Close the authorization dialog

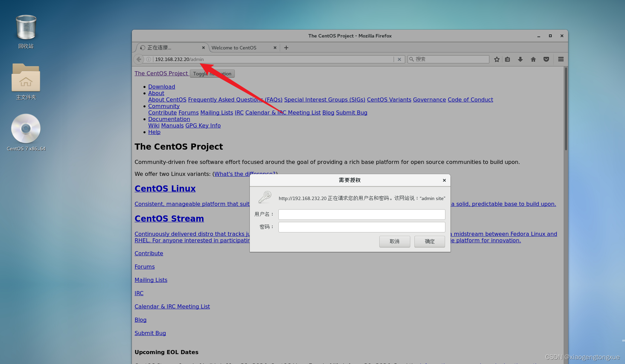[444, 180]
